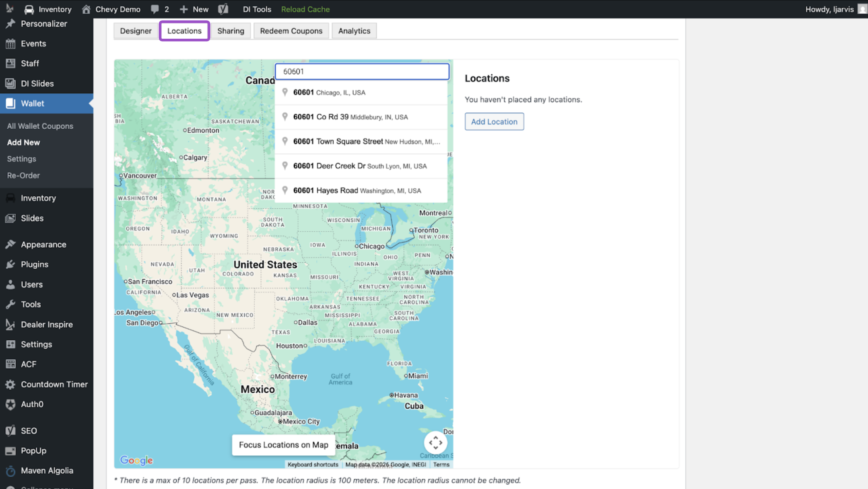
Task: Click the map camera pan control
Action: pos(435,443)
